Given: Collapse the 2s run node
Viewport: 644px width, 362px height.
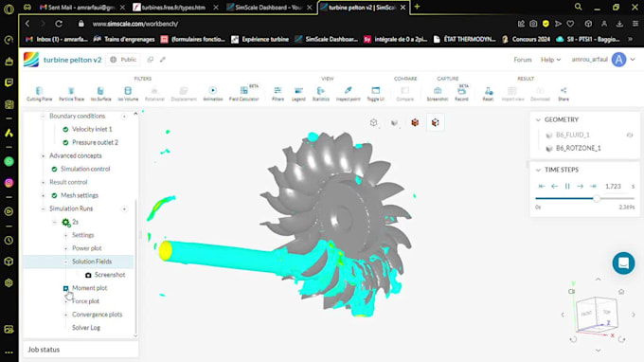Looking at the screenshot, I should coord(54,222).
